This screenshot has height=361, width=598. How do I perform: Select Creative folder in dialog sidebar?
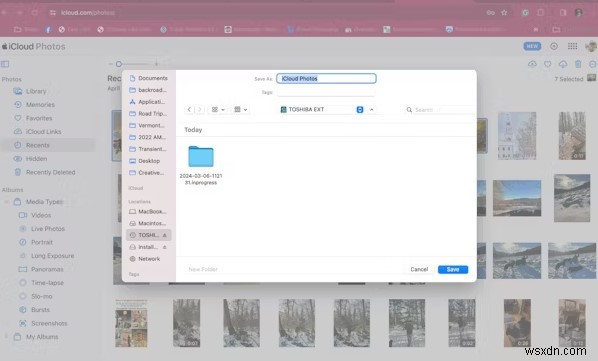tap(149, 173)
